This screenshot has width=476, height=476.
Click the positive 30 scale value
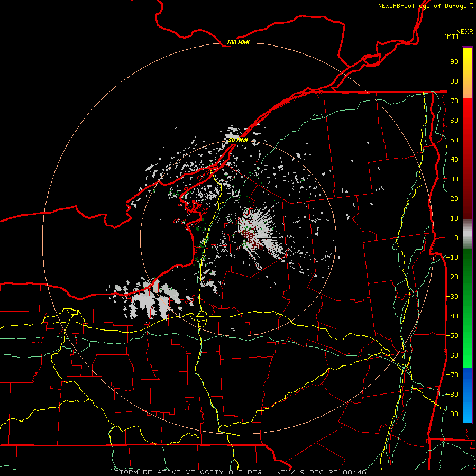[454, 179]
